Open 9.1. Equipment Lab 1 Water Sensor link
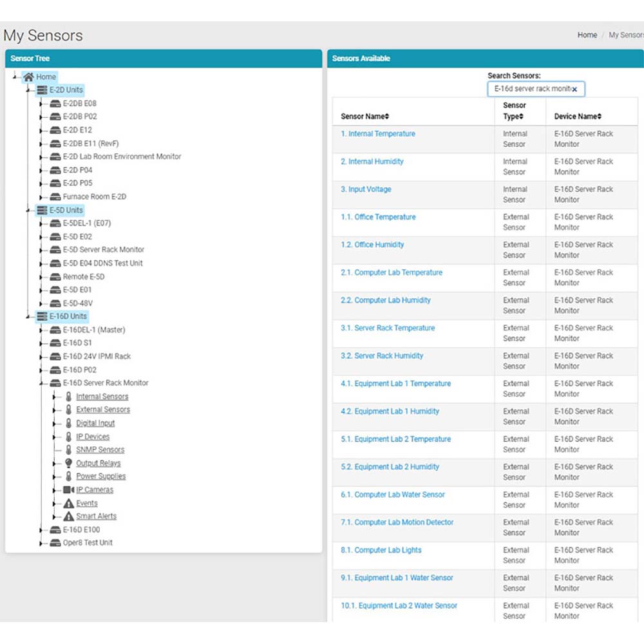Image resolution: width=644 pixels, height=644 pixels. point(396,578)
